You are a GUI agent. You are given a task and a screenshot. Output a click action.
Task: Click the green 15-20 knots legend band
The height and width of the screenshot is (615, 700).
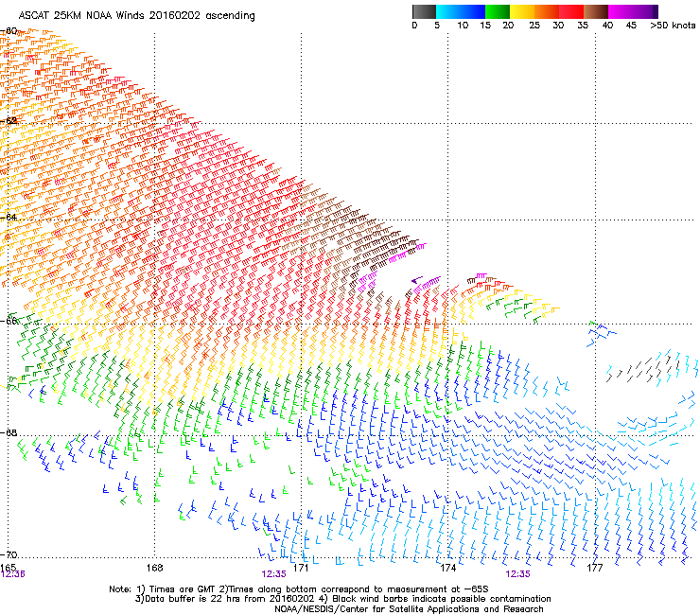click(498, 11)
